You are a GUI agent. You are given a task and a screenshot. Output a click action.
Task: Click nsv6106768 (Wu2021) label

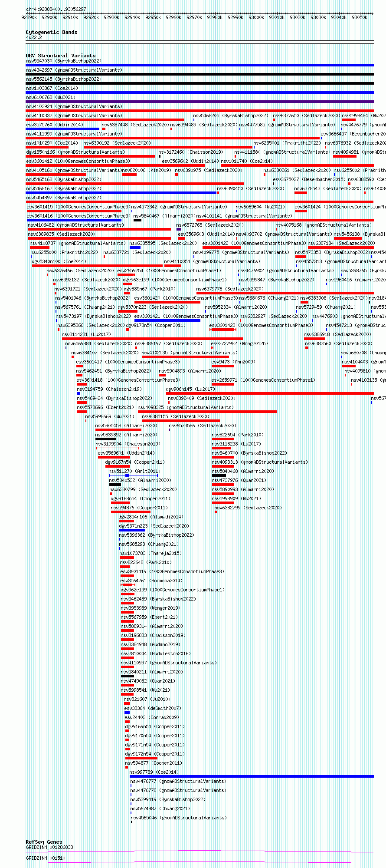50,97
